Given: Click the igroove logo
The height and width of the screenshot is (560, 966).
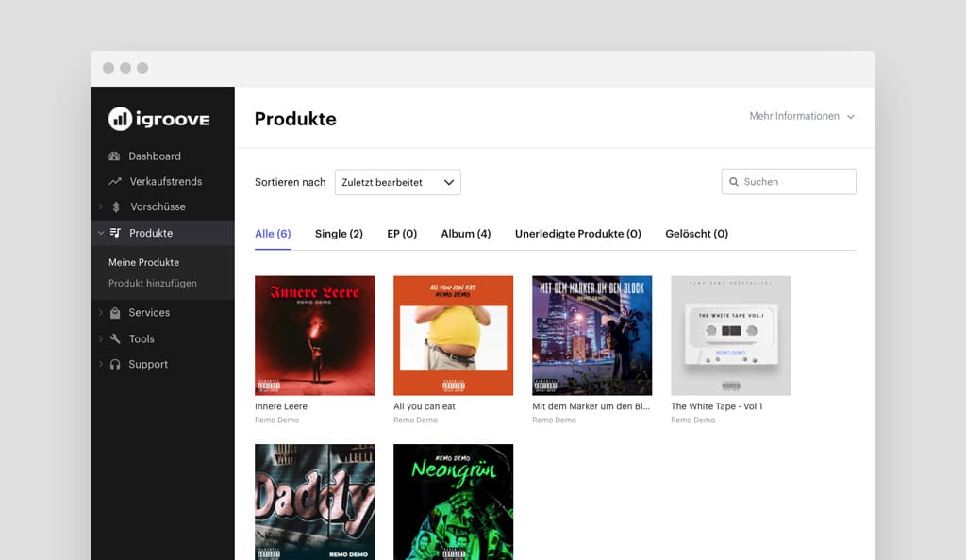Looking at the screenshot, I should coord(158,119).
